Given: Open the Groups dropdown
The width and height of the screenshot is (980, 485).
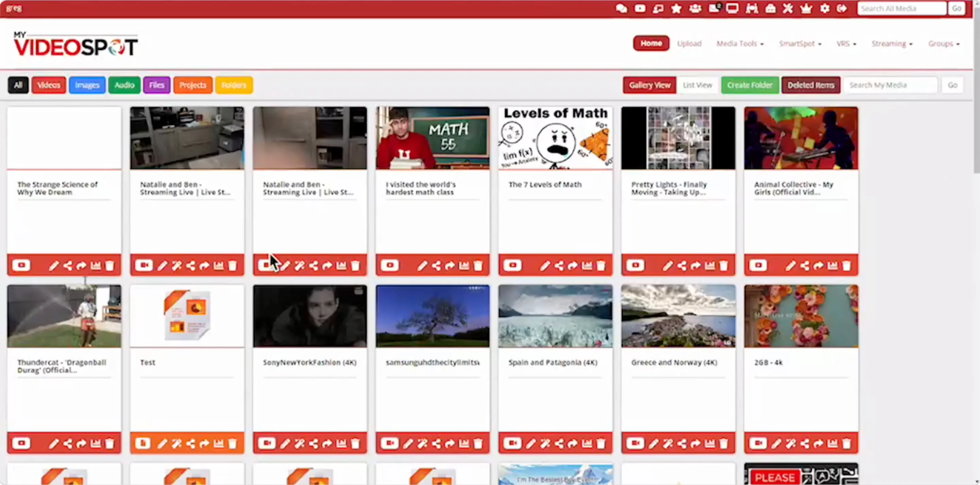Looking at the screenshot, I should tap(943, 44).
